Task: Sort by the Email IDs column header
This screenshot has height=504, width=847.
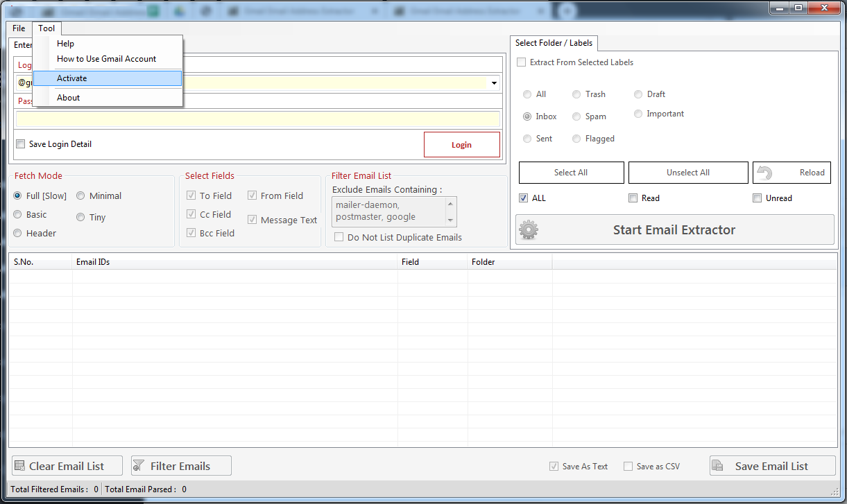Action: click(x=235, y=262)
